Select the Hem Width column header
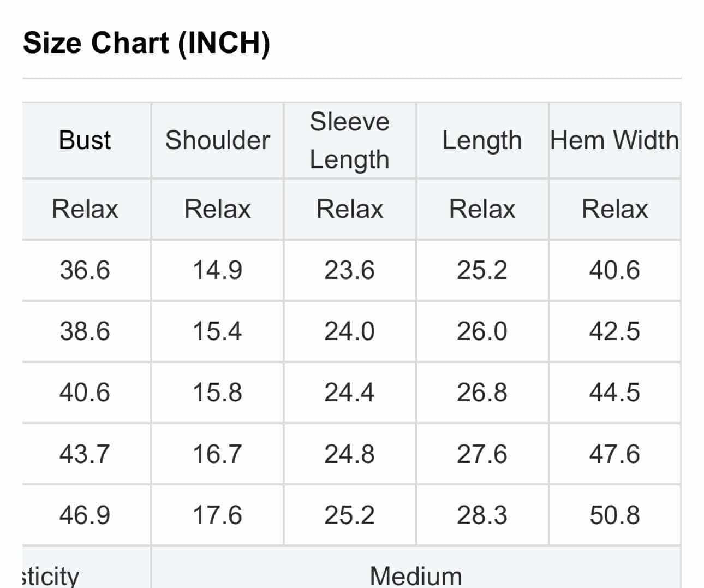 pos(614,140)
